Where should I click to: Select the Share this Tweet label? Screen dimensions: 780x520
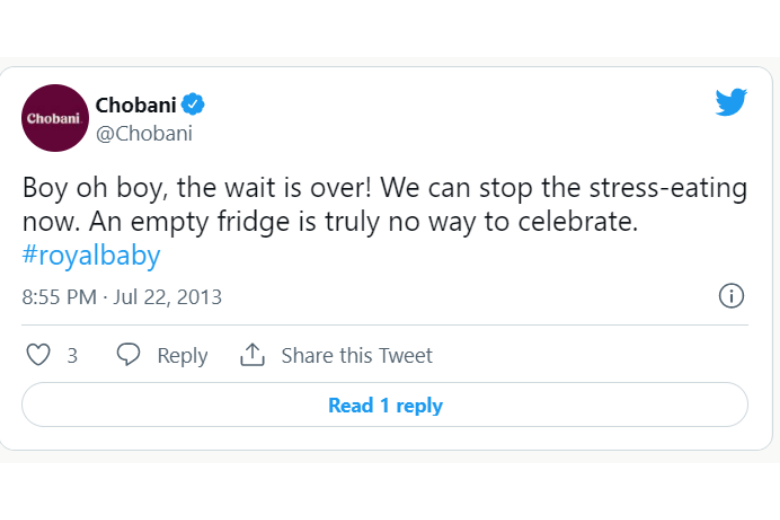click(x=357, y=356)
